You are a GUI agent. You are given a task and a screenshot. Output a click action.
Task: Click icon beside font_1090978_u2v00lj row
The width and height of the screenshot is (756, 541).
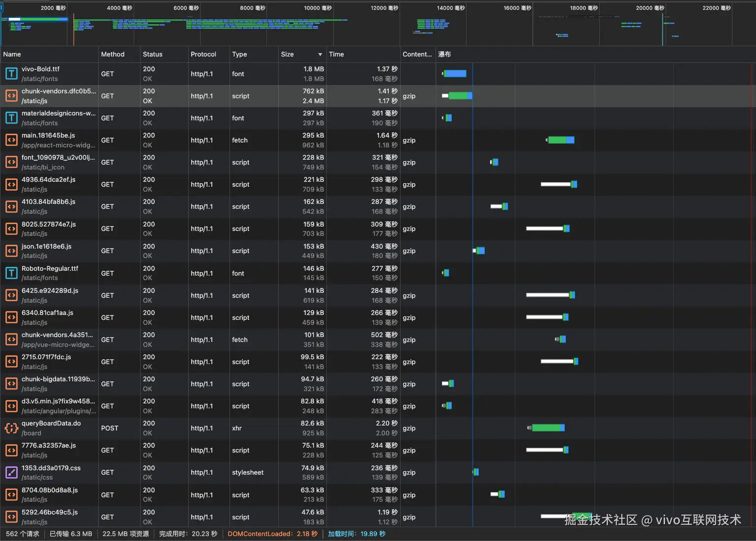click(11, 162)
